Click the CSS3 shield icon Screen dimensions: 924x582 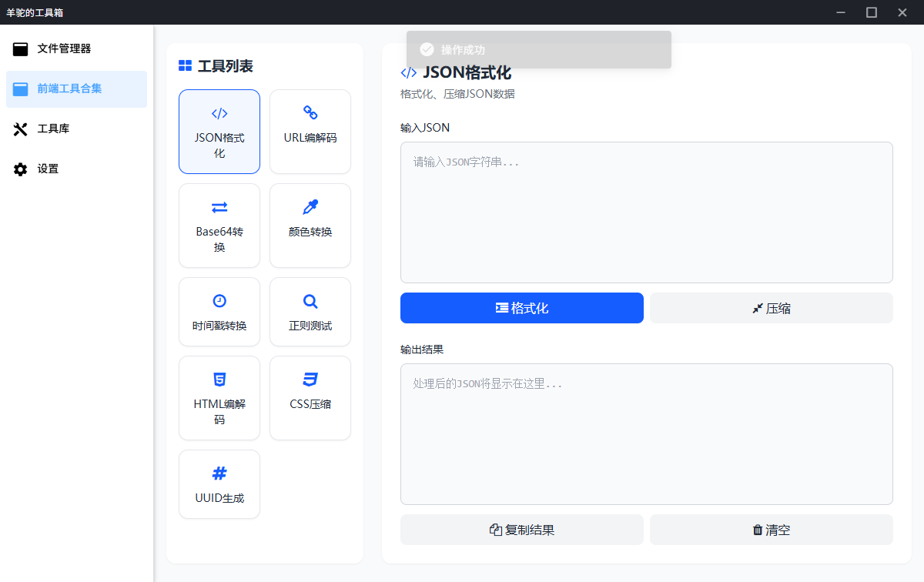[310, 380]
